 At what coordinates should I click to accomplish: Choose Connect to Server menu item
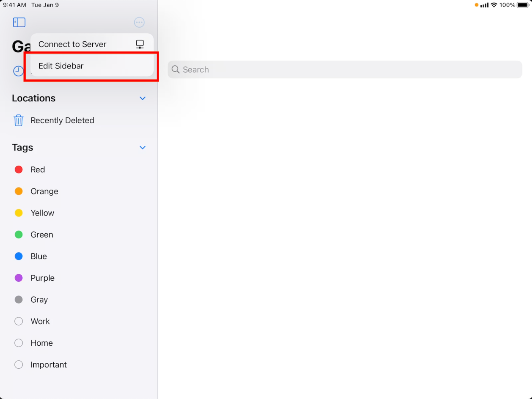coord(73,44)
